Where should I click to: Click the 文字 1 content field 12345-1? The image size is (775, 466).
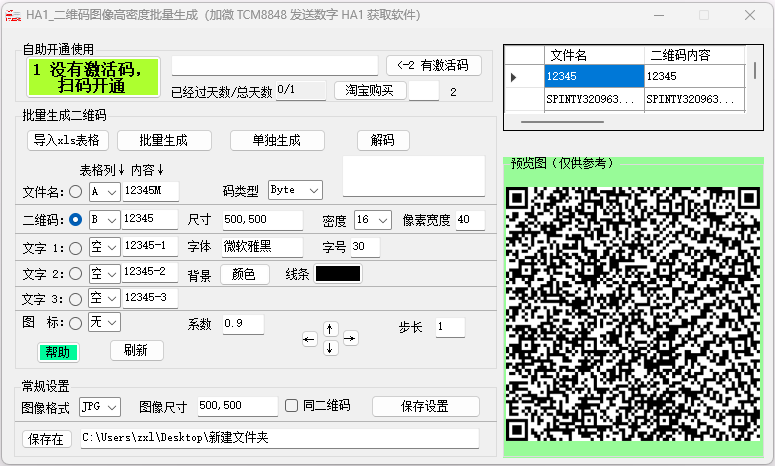point(150,247)
